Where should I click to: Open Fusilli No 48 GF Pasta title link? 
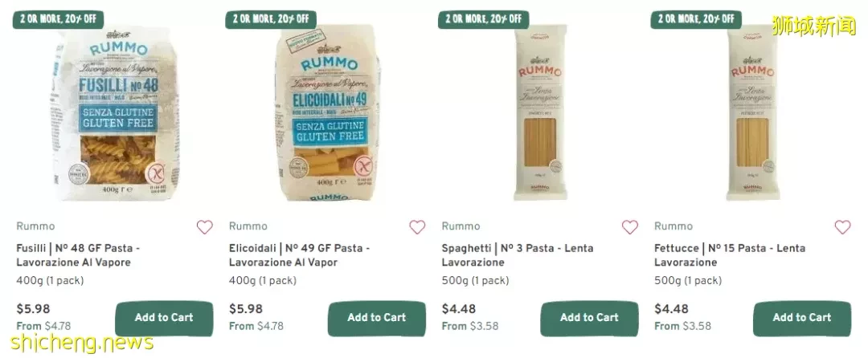(x=78, y=255)
